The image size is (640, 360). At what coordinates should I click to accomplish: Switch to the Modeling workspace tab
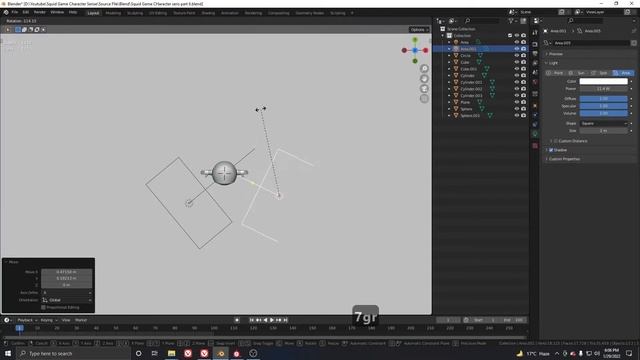click(x=113, y=13)
